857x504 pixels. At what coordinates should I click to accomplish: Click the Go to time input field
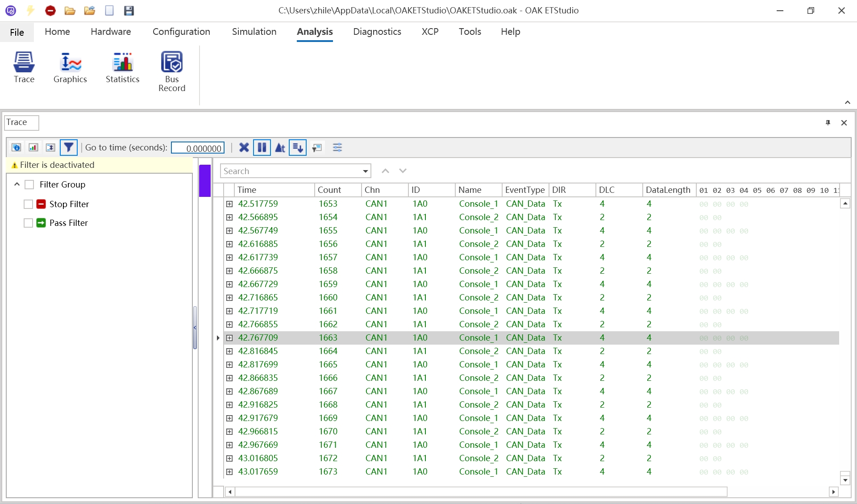coord(198,148)
